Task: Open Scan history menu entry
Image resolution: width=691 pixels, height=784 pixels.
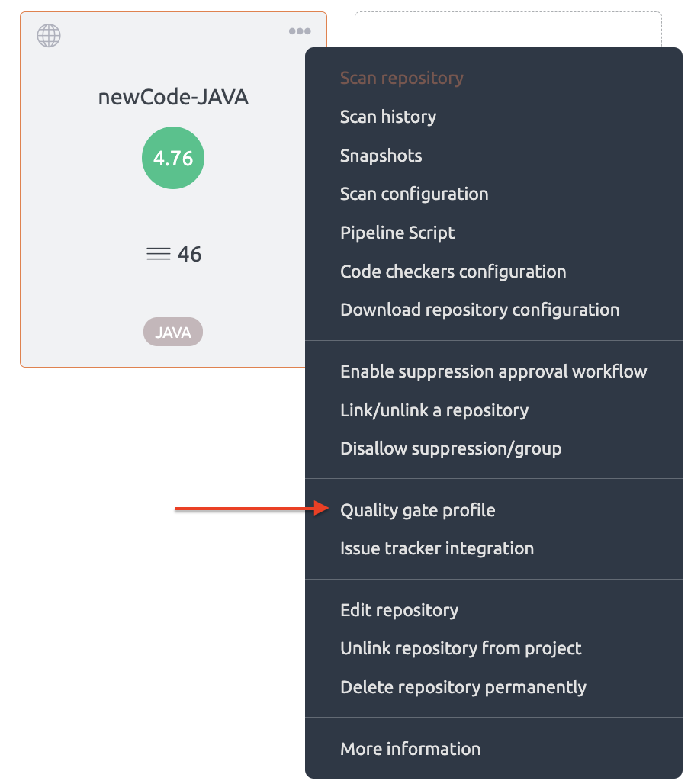Action: pyautogui.click(x=388, y=117)
